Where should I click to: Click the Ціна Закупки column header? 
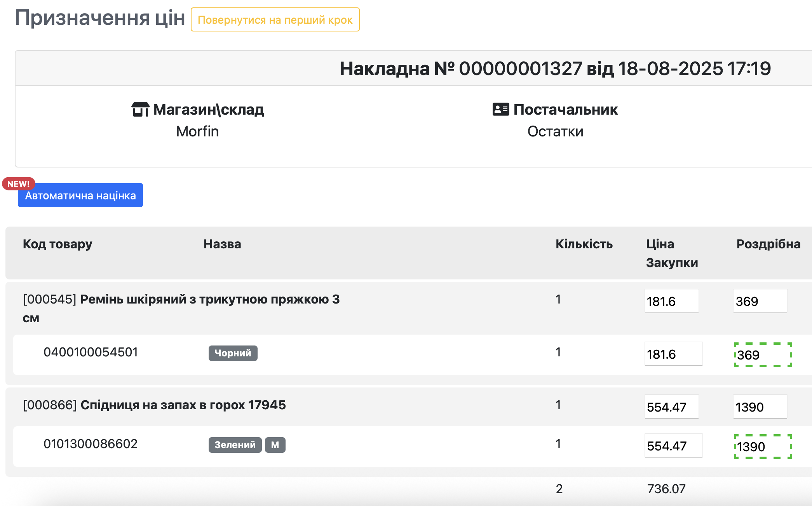[672, 253]
